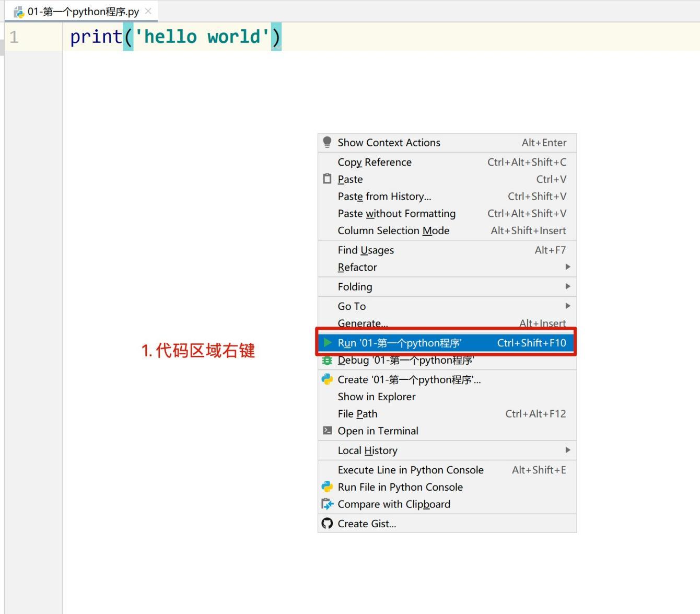The image size is (700, 614).
Task: Click the light bulb icon for context actions
Action: click(328, 142)
